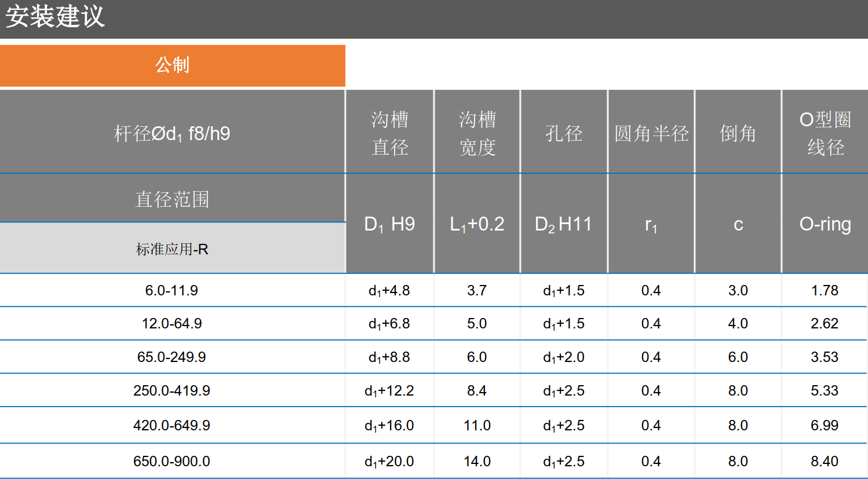Select the L1+0.2 header cell
Viewport: 868px width, 479px height.
(477, 224)
